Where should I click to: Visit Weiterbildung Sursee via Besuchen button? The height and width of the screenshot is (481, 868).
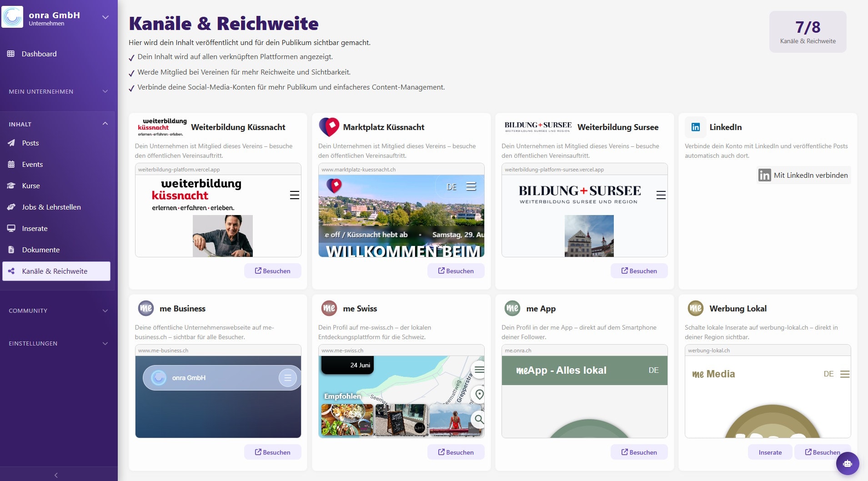[639, 271]
